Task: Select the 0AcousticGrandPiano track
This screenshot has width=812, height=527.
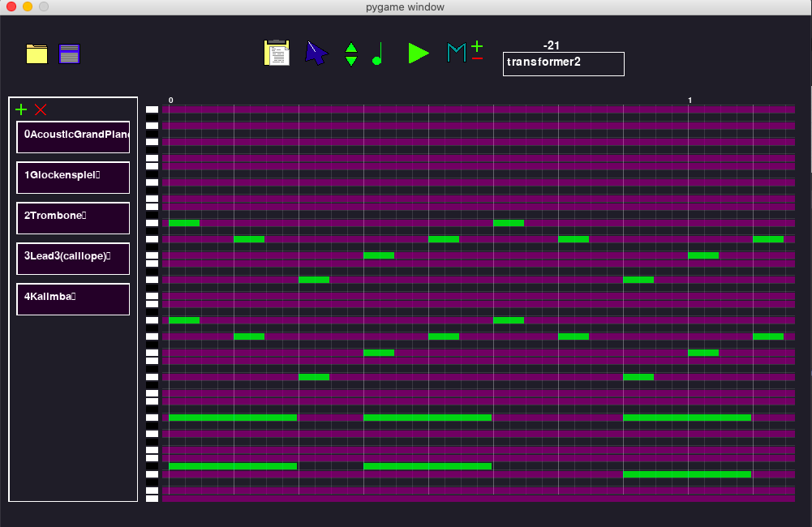Action: (x=73, y=137)
